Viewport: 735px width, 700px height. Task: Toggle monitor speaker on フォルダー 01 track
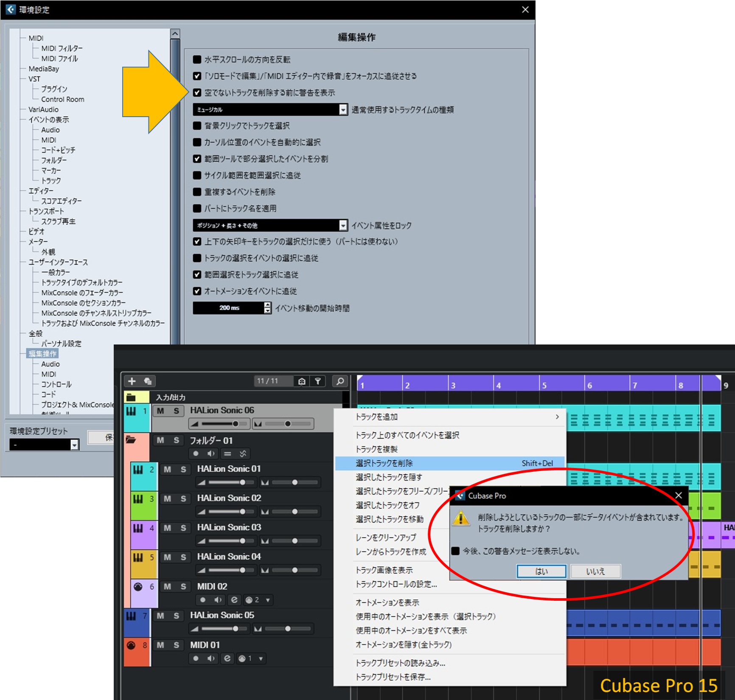(x=211, y=454)
